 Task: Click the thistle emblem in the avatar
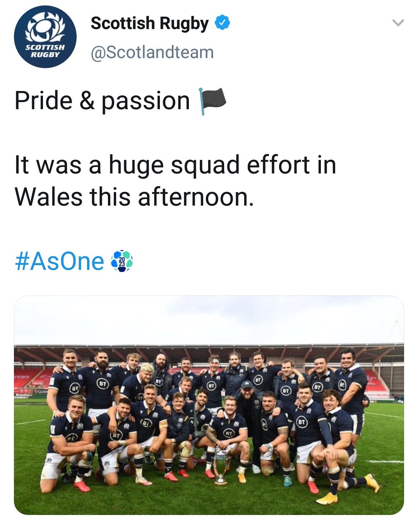pos(45,28)
